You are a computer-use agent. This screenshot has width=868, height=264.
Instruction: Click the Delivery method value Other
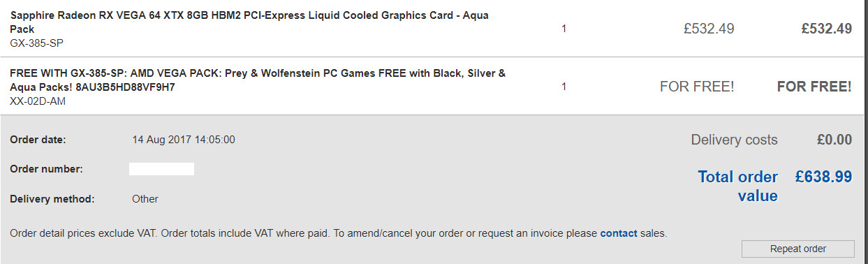[x=145, y=198]
